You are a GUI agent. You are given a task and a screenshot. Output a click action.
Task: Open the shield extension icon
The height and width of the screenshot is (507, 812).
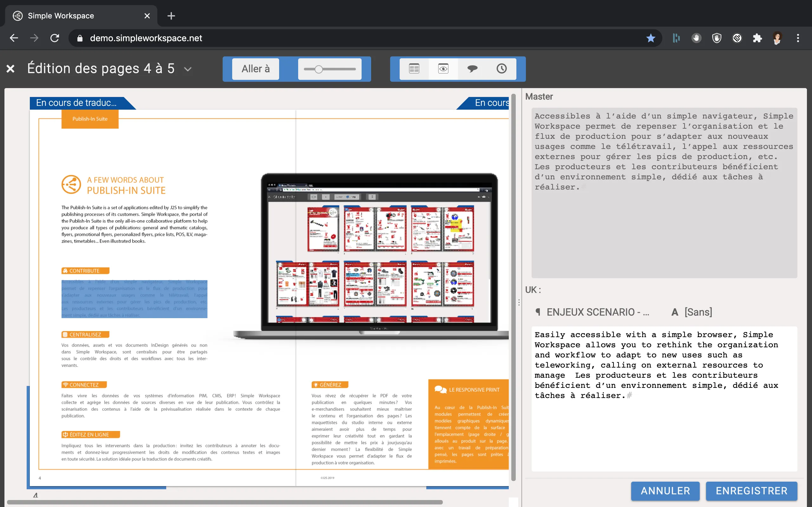pyautogui.click(x=717, y=38)
